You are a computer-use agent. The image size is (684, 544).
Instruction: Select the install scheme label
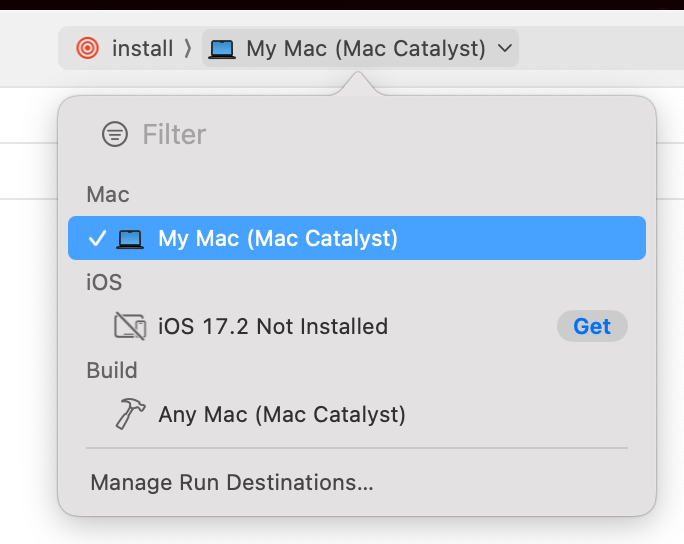point(143,48)
